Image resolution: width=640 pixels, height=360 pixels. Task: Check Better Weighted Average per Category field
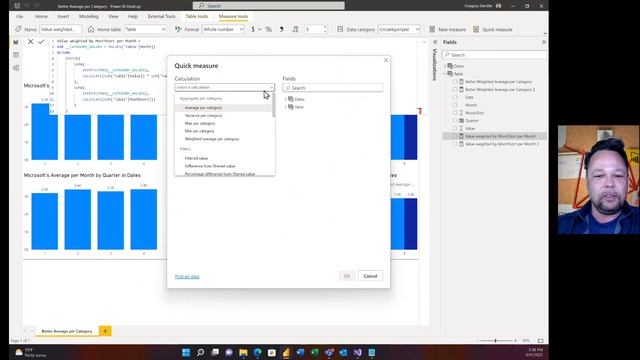click(455, 82)
